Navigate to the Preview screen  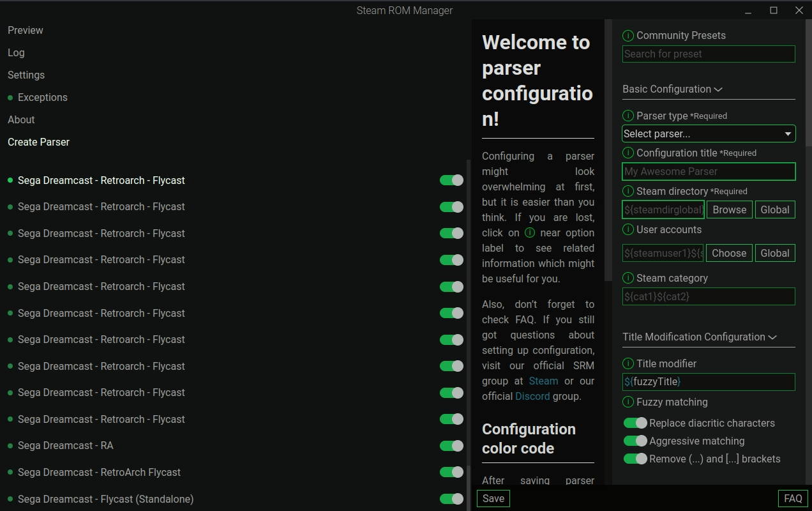(x=25, y=30)
